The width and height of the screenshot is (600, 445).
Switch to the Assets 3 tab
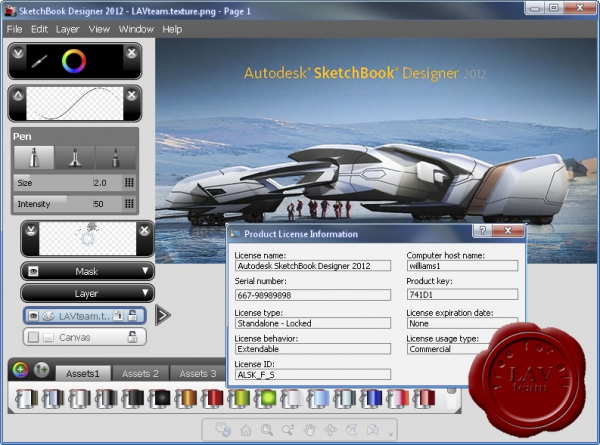[198, 373]
